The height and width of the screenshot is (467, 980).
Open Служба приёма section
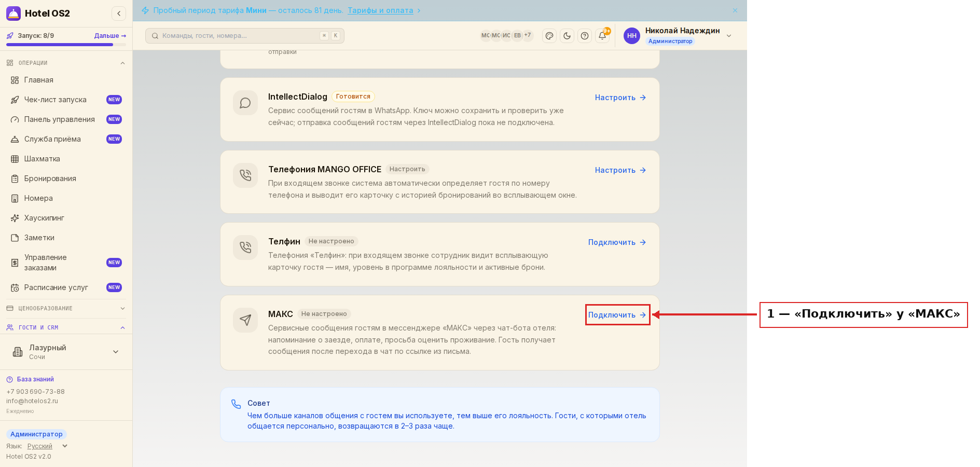(66, 139)
